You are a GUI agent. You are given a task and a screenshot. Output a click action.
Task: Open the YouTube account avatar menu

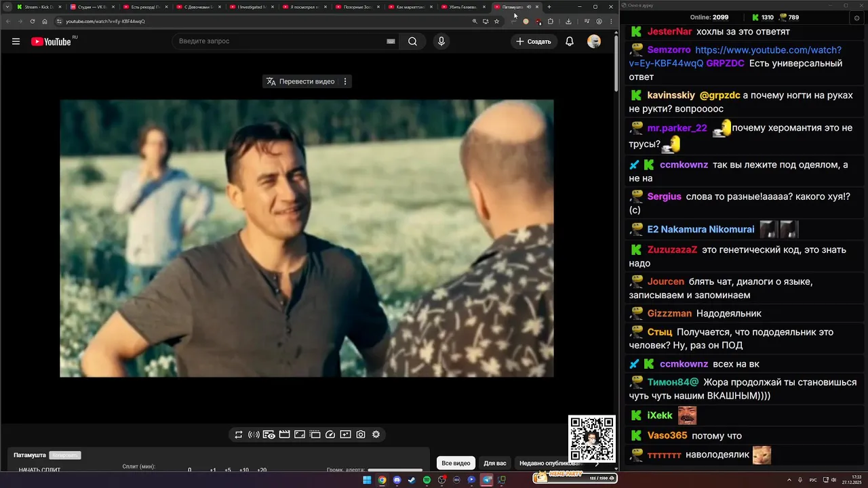pyautogui.click(x=594, y=41)
